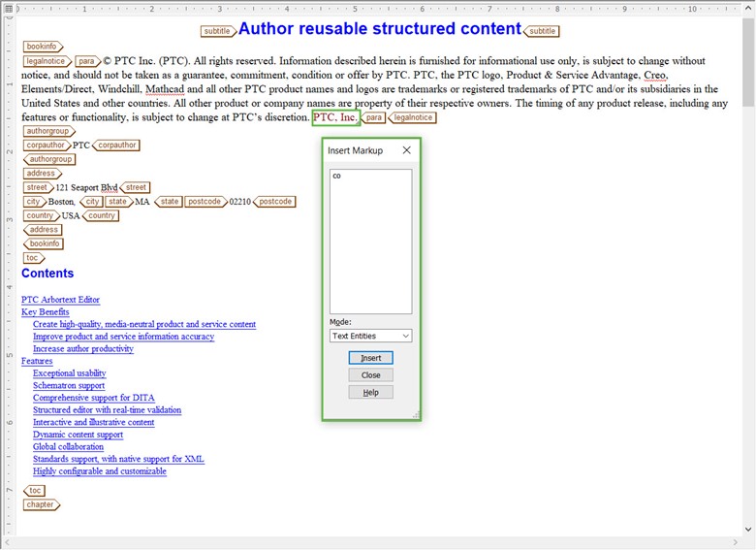Click the Close button in Insert Markup dialog
756x550 pixels.
tap(370, 375)
